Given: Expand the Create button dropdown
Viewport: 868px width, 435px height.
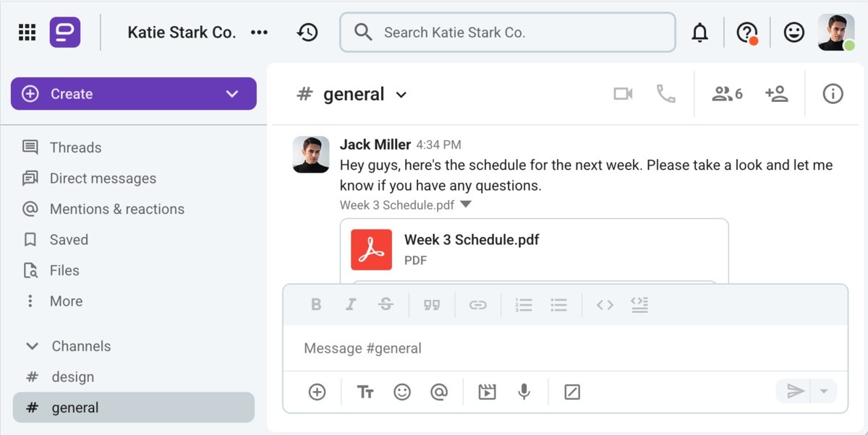Looking at the screenshot, I should point(232,94).
